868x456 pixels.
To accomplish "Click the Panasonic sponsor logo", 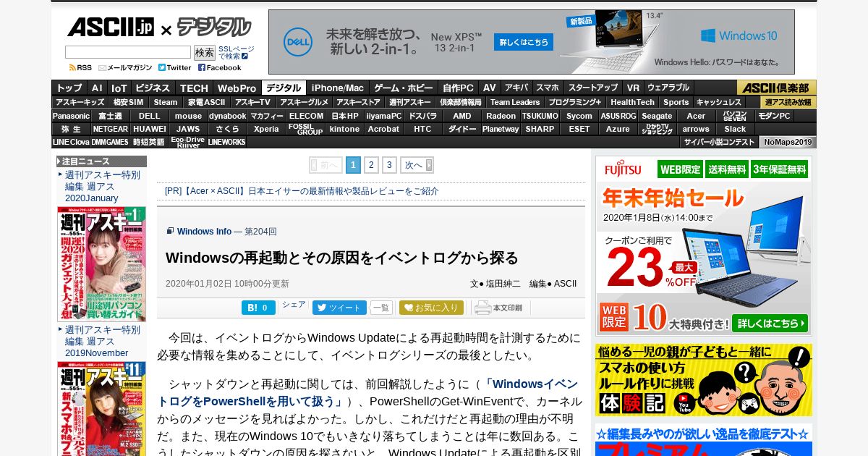I will [71, 116].
